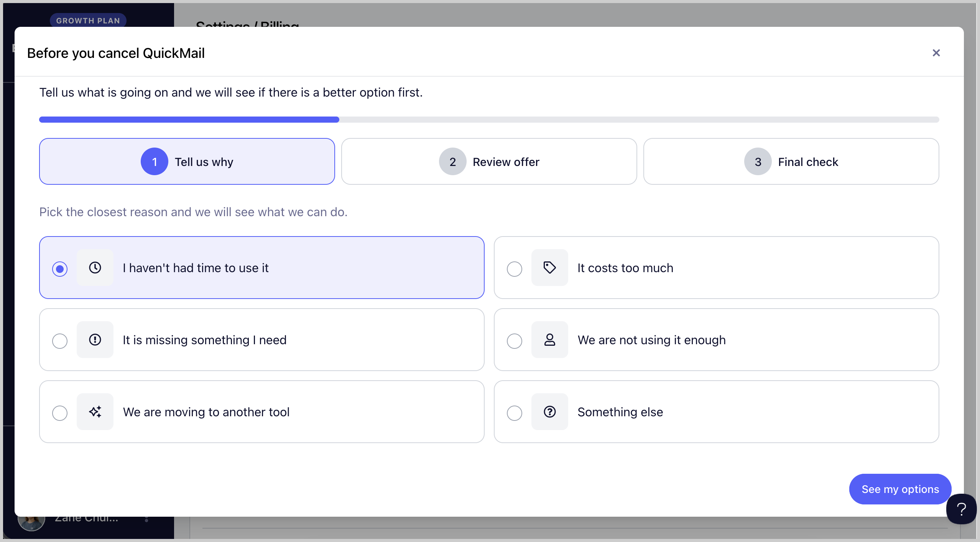
Task: Click the heading Before you cancel QuickMail
Action: click(x=116, y=53)
